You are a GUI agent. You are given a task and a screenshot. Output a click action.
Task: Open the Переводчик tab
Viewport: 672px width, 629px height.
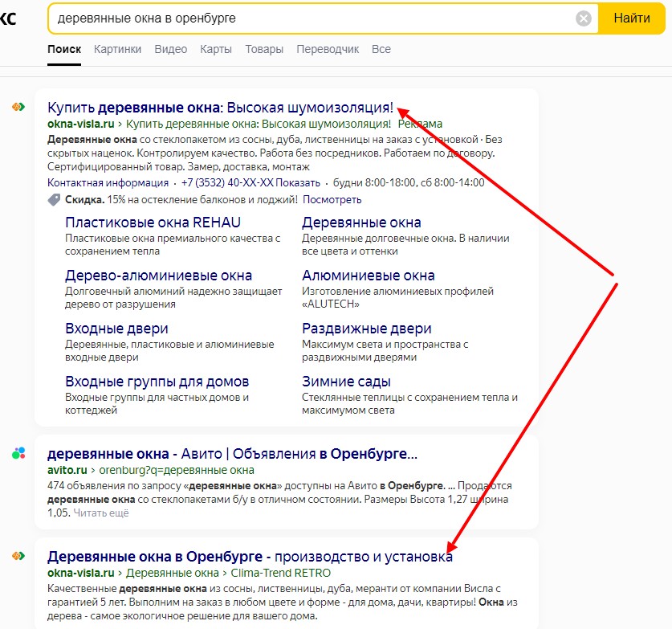tap(328, 49)
